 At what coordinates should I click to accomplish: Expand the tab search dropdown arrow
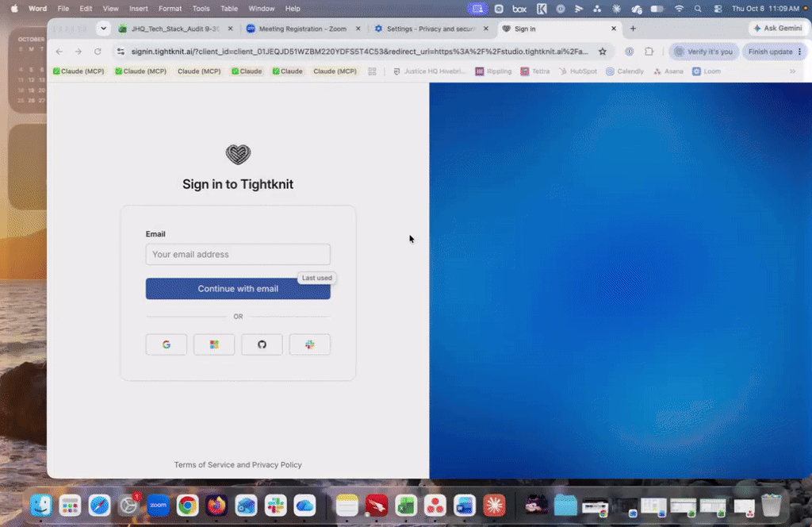click(104, 29)
